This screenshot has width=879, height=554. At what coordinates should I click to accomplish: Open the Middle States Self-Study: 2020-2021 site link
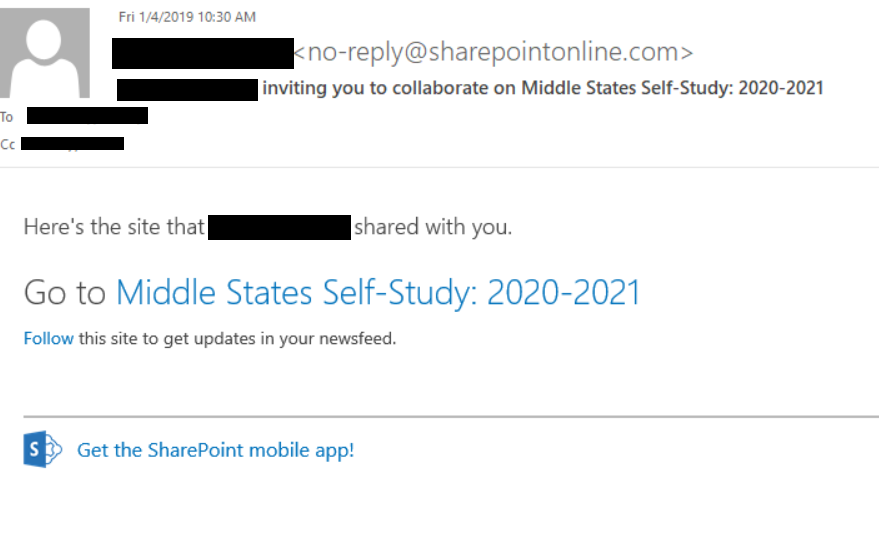click(x=378, y=292)
